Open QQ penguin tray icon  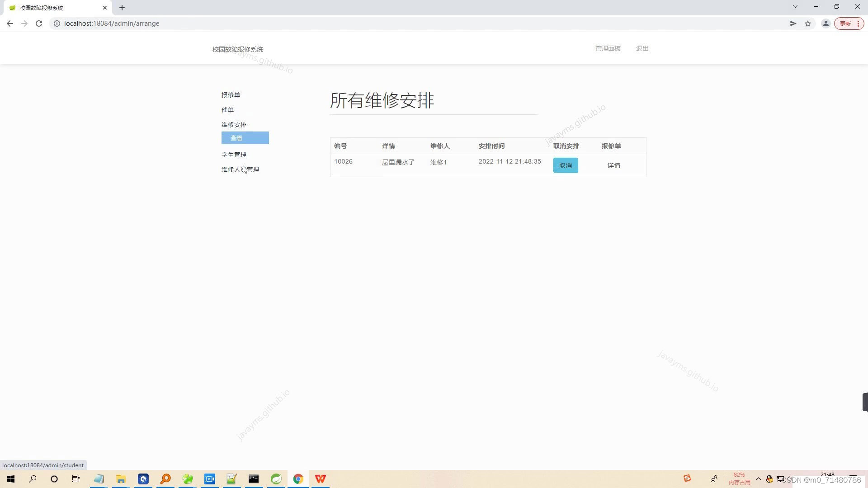(x=769, y=479)
